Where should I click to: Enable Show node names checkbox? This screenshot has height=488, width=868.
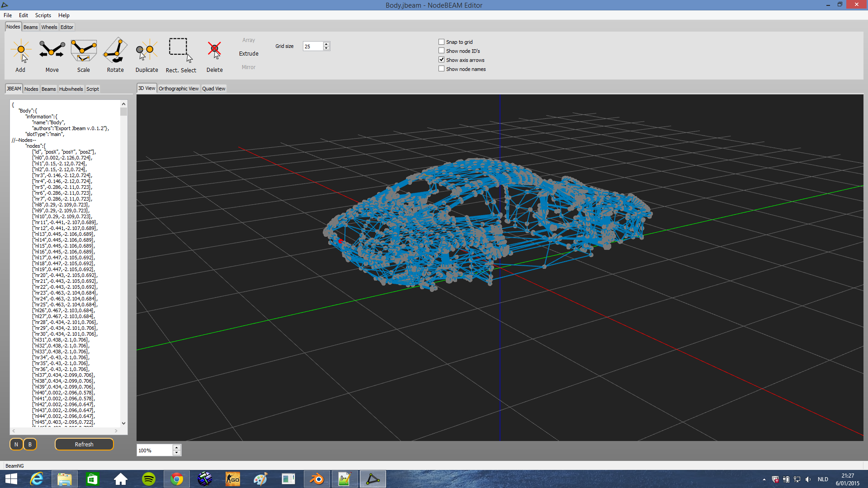[x=442, y=69]
